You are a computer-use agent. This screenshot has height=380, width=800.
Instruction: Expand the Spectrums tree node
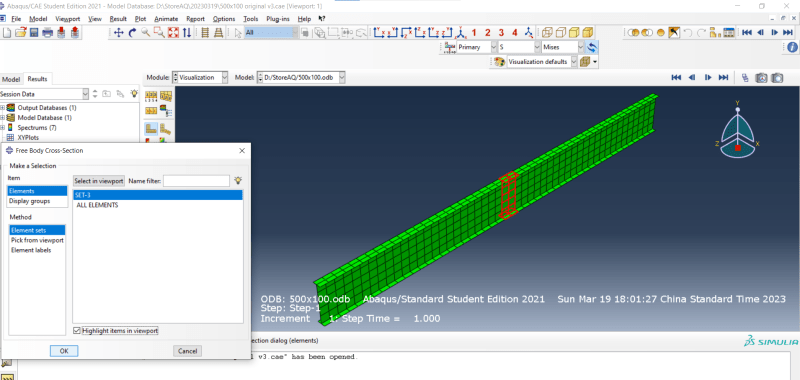3,128
